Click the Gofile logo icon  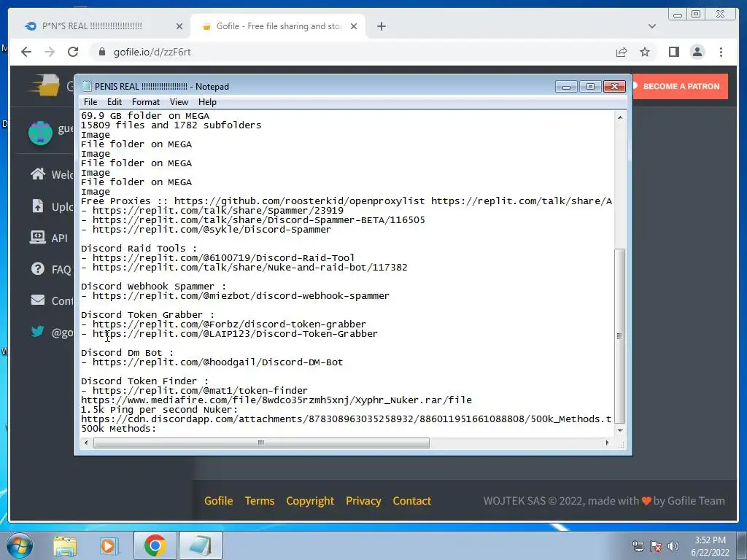pyautogui.click(x=44, y=86)
